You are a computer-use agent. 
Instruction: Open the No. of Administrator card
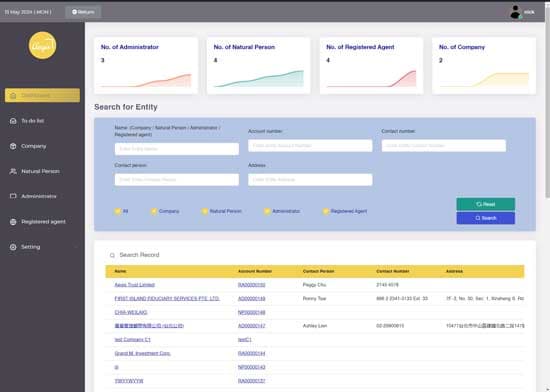(146, 66)
